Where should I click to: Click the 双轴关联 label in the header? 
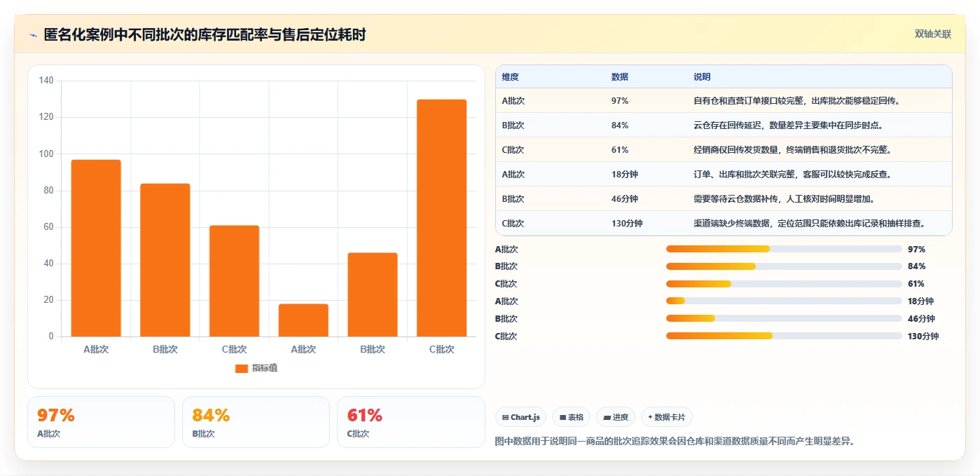point(933,34)
